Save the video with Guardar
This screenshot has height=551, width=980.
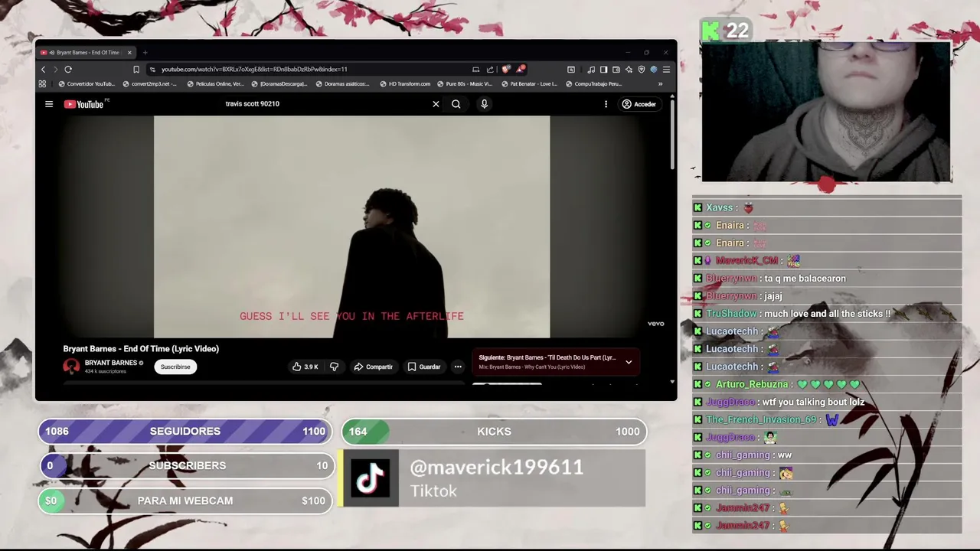[424, 367]
